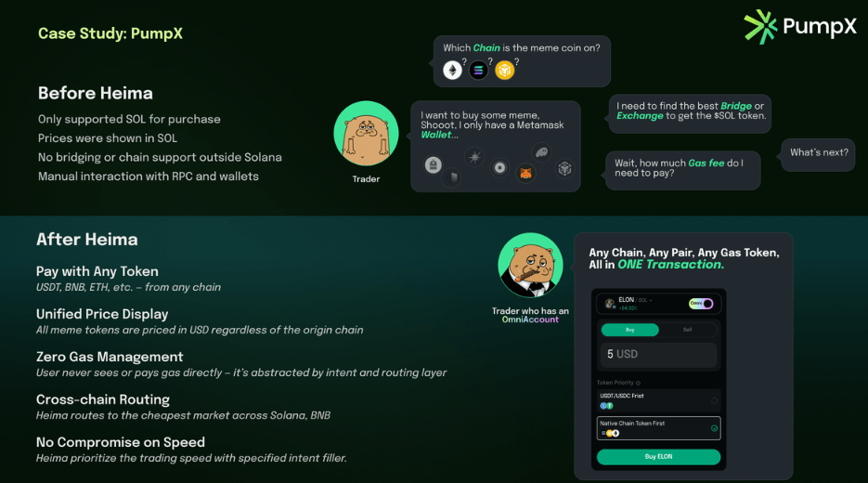Click the PumpX logo
868x483 pixels.
point(800,27)
